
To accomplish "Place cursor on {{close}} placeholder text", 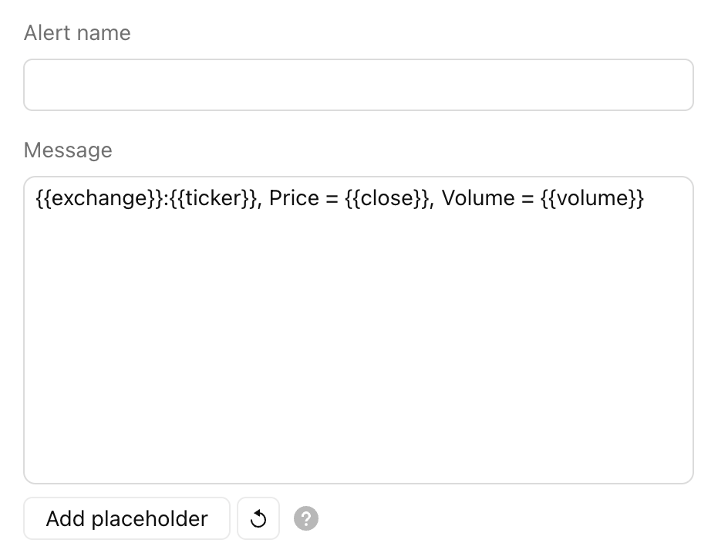I will pos(387,198).
